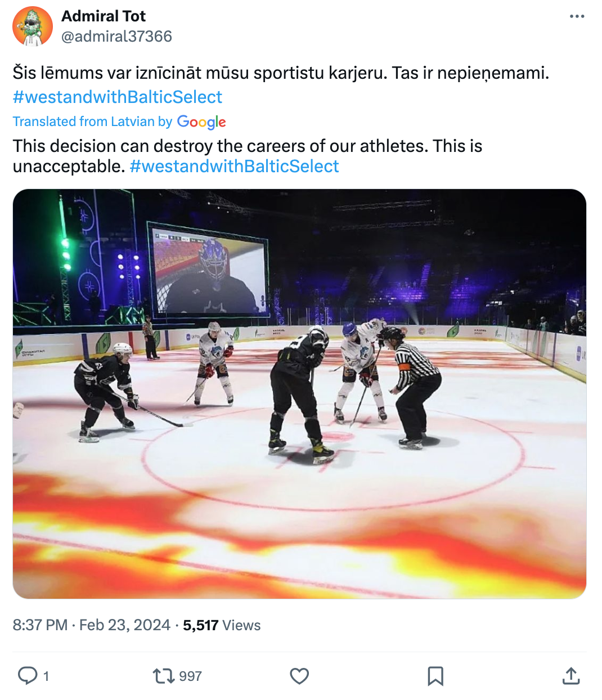Click the reply count of 1

pos(46,676)
